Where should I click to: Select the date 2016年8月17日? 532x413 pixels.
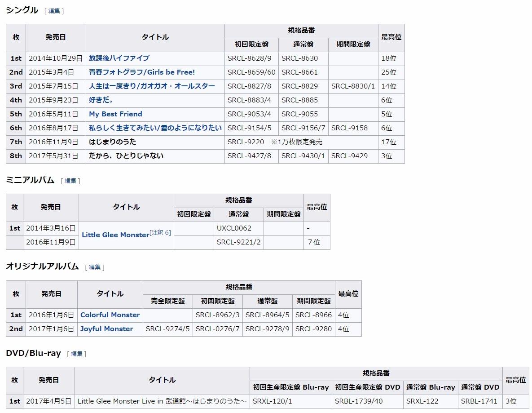click(53, 128)
